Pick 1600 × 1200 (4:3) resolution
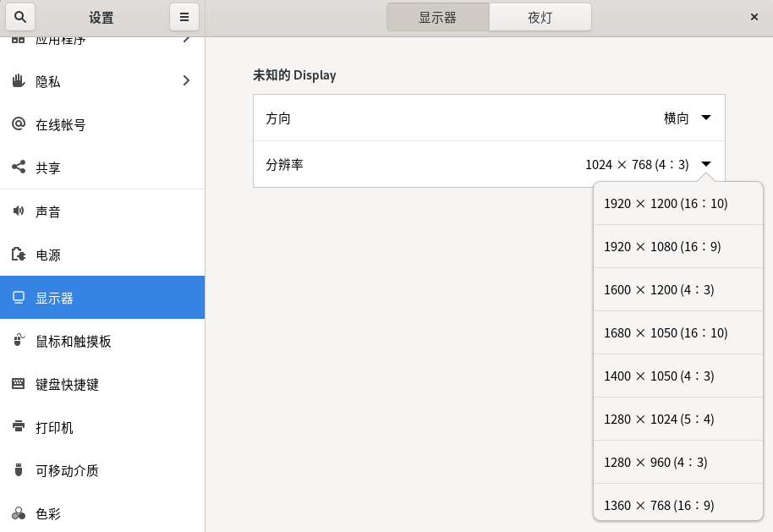 click(x=659, y=289)
